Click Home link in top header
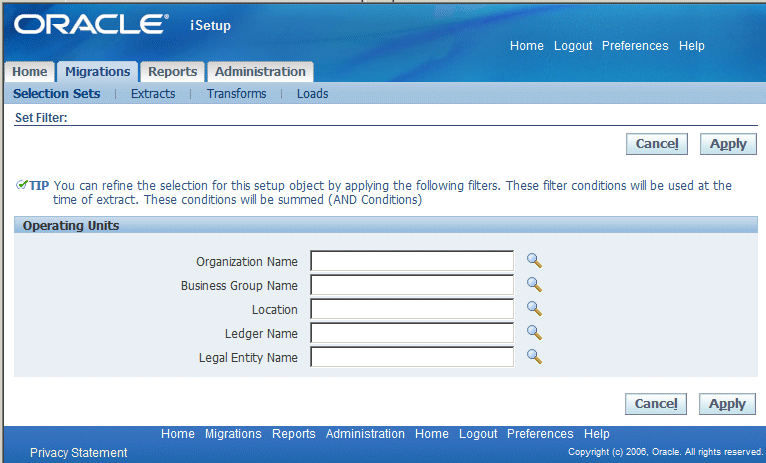Viewport: 766px width, 463px height. 527,46
